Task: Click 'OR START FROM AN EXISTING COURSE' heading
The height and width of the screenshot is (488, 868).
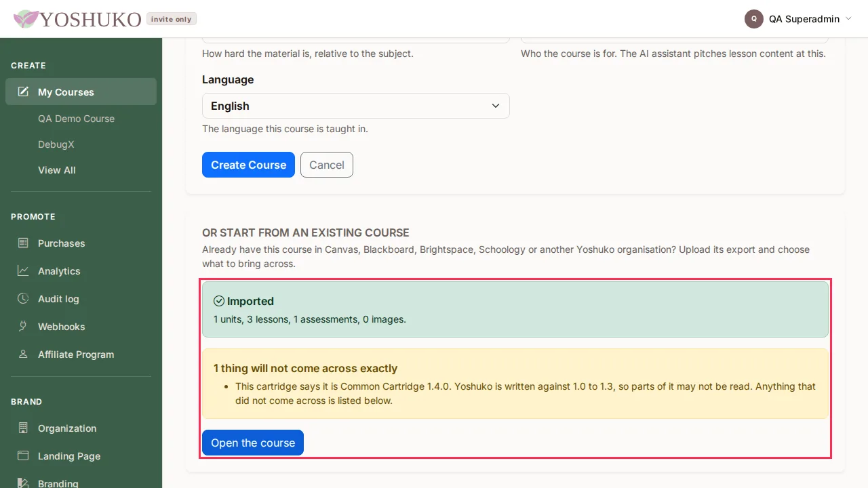Action: pos(306,232)
